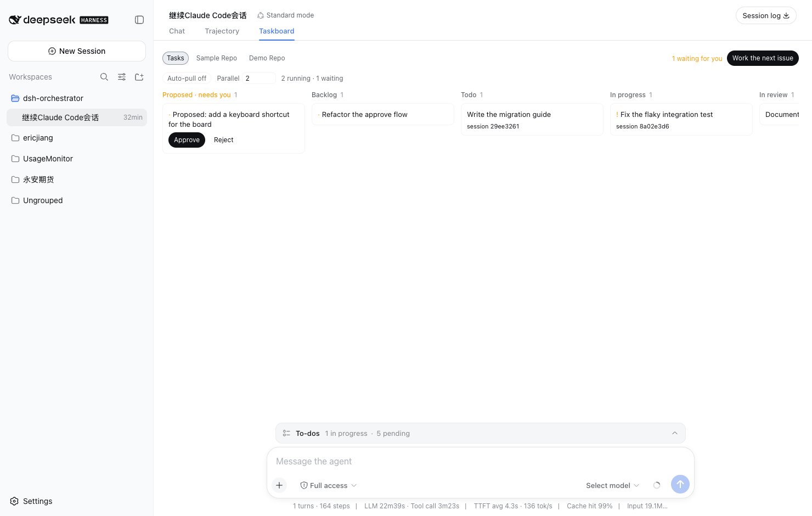The image size is (812, 516).
Task: Open the Select model dropdown
Action: click(x=612, y=485)
